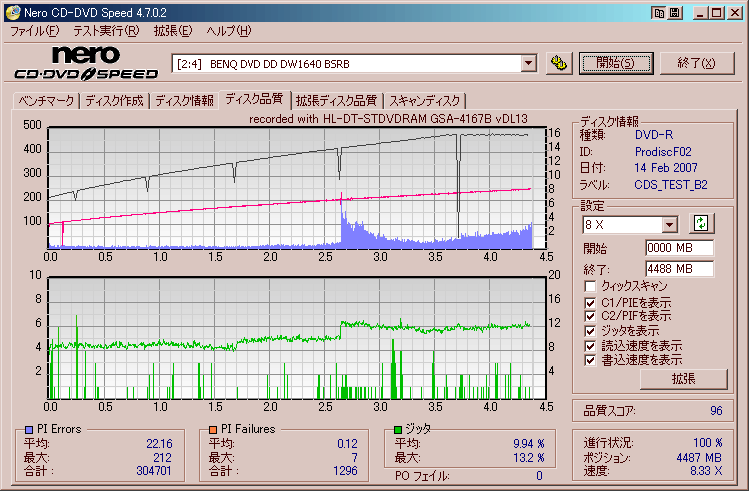Viewport: 749px width, 491px height.
Task: Click the Nero disc icon in title bar
Action: pyautogui.click(x=13, y=12)
